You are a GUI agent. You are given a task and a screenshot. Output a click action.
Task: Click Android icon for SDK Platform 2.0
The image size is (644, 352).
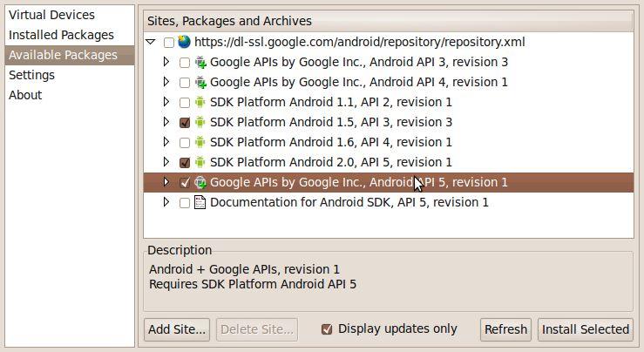coord(200,162)
